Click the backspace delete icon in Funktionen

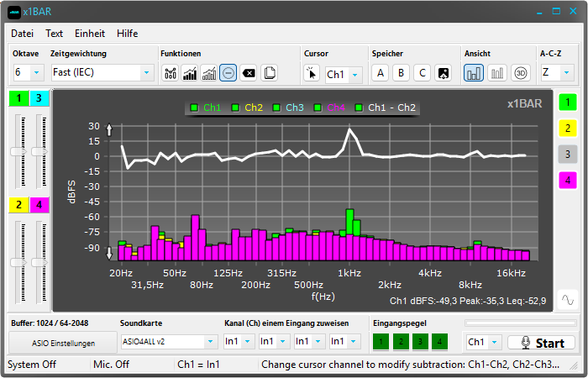point(249,73)
